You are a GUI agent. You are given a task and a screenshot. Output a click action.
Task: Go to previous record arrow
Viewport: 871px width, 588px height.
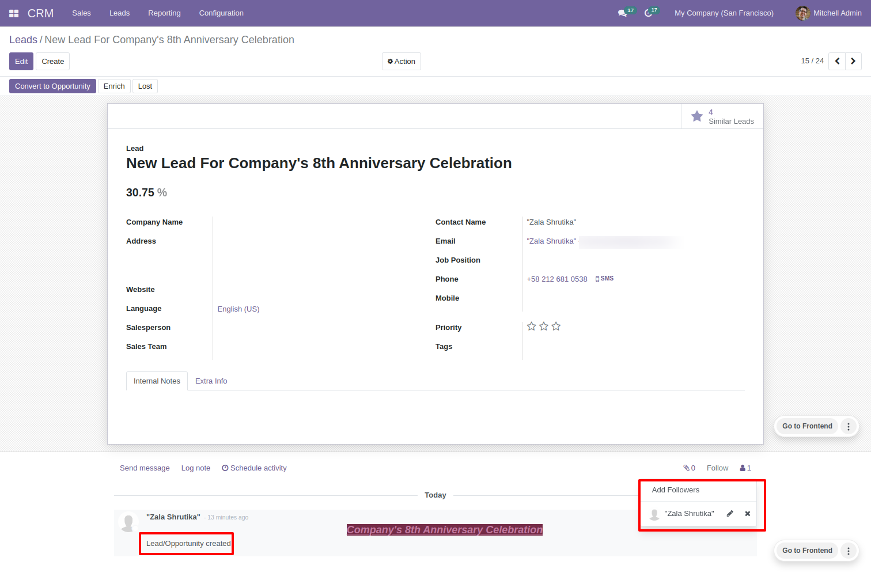(x=837, y=61)
